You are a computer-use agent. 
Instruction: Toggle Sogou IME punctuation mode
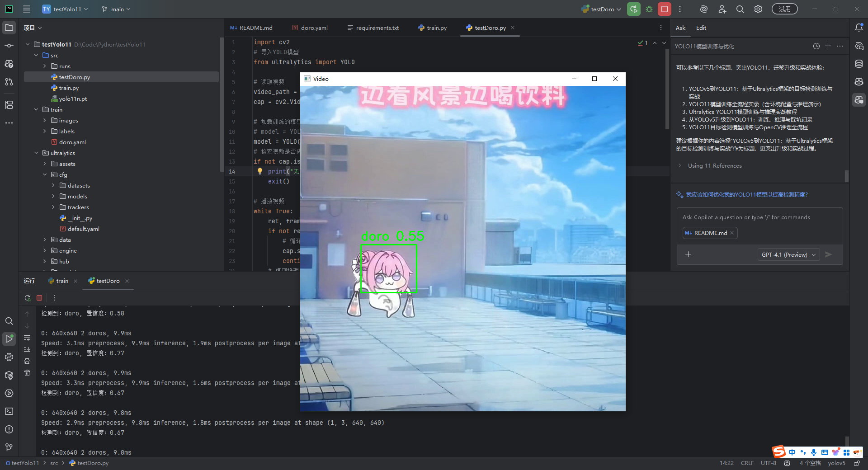point(803,452)
